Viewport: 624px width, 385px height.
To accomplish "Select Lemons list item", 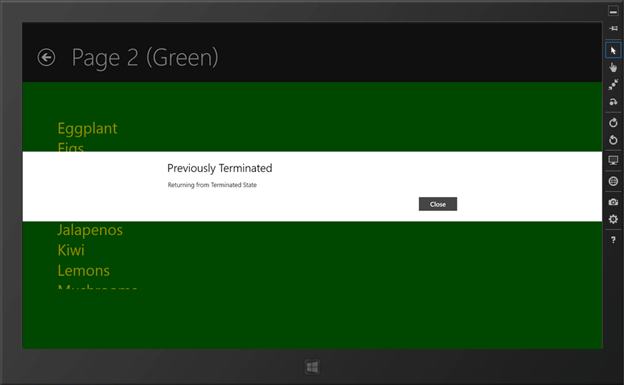I will (x=84, y=271).
